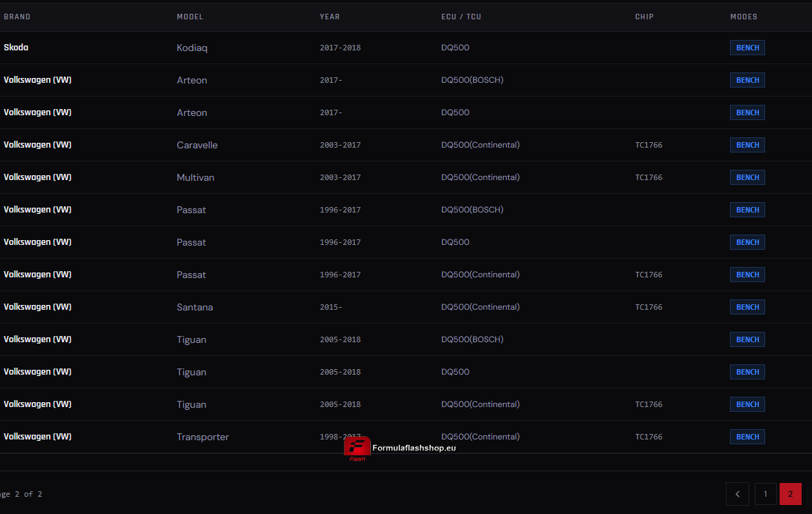Go to previous page with the chevron arrow
Viewport: 812px width, 514px height.
(738, 494)
